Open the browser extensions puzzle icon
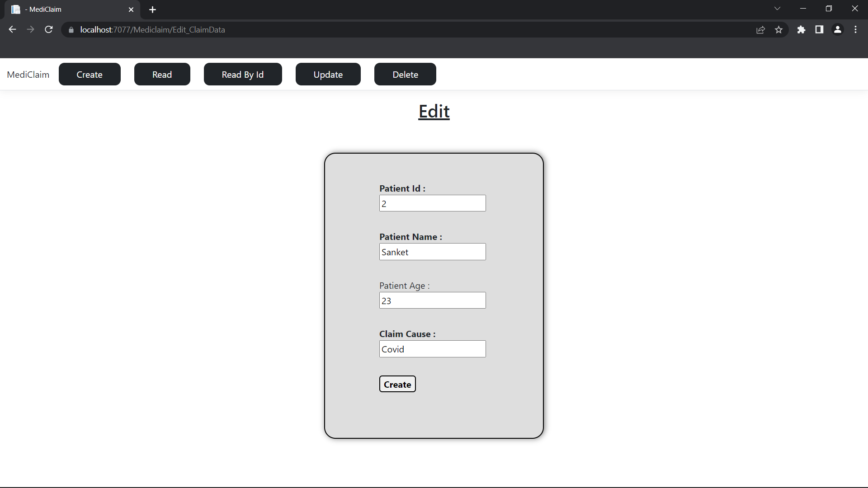 (802, 29)
